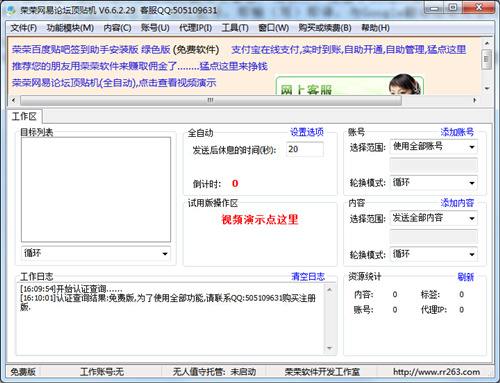Open the 工具(T) menu
The width and height of the screenshot is (500, 383).
click(x=235, y=28)
